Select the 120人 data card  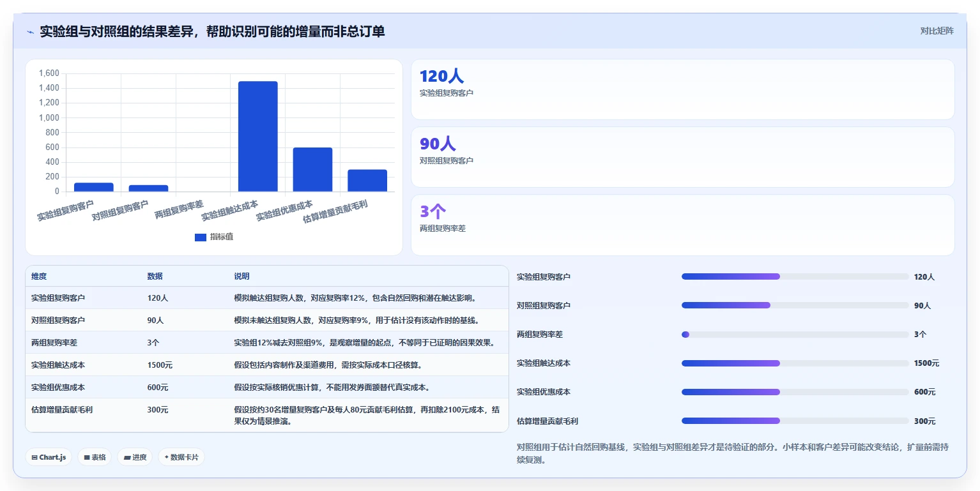click(x=682, y=89)
